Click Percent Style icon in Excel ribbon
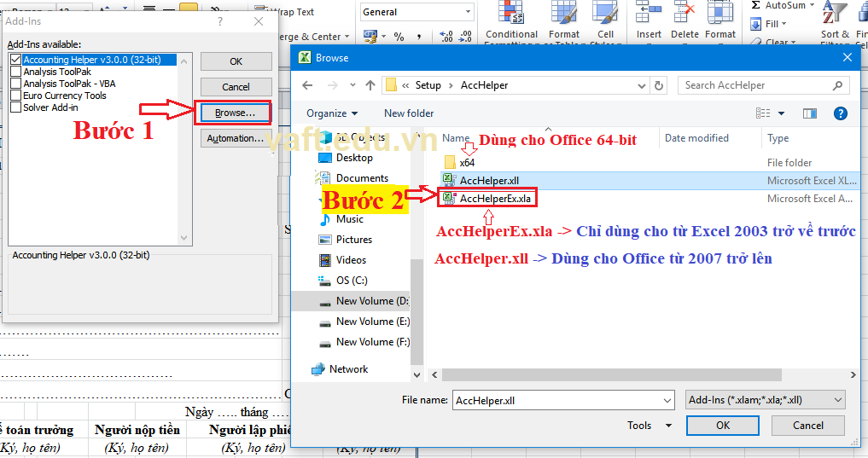This screenshot has width=868, height=458. pyautogui.click(x=399, y=37)
